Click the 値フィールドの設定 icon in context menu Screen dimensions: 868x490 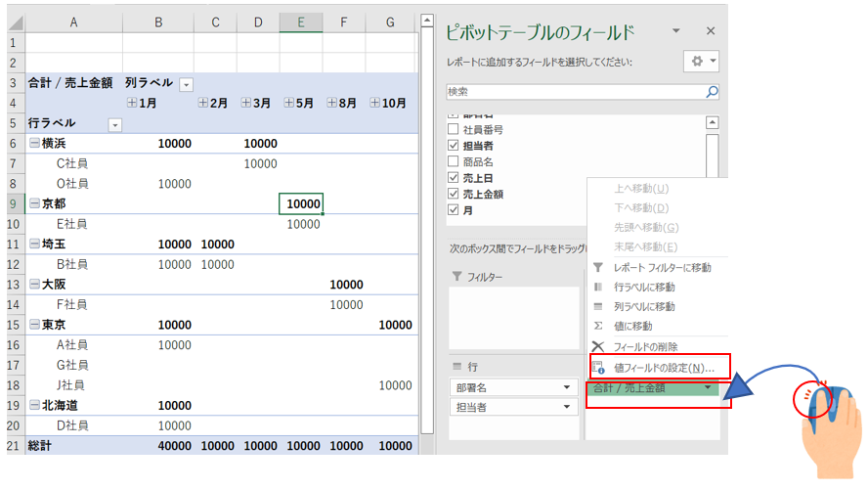click(x=598, y=368)
